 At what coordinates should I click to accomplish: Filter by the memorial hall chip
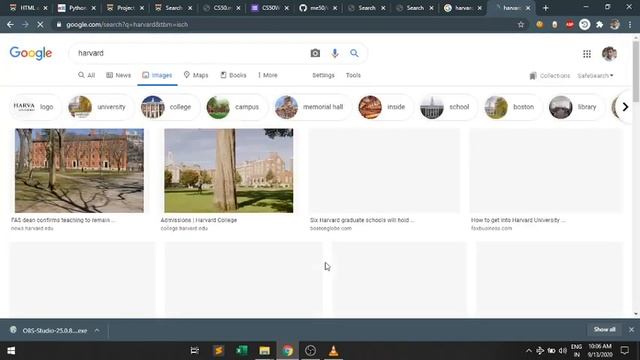tap(312, 107)
